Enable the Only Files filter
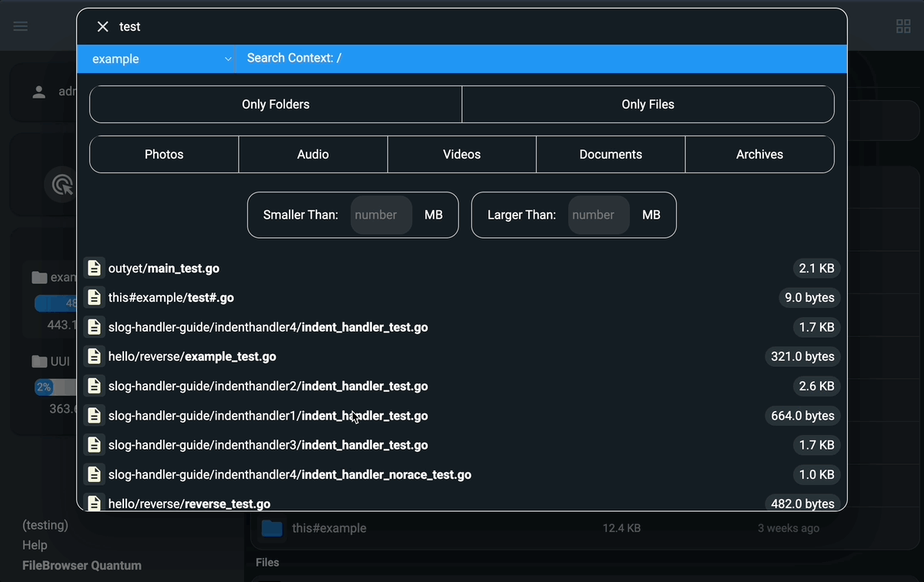 click(x=648, y=104)
